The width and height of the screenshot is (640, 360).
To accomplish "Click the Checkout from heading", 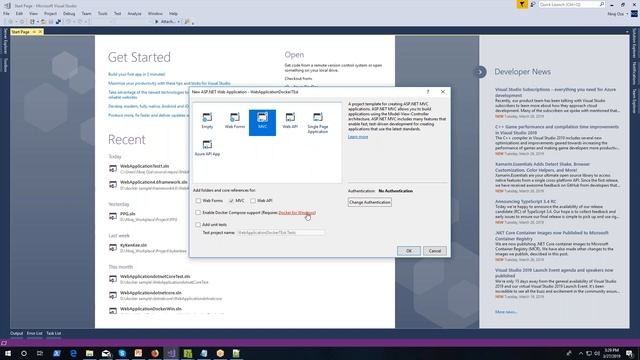I will 298,78.
